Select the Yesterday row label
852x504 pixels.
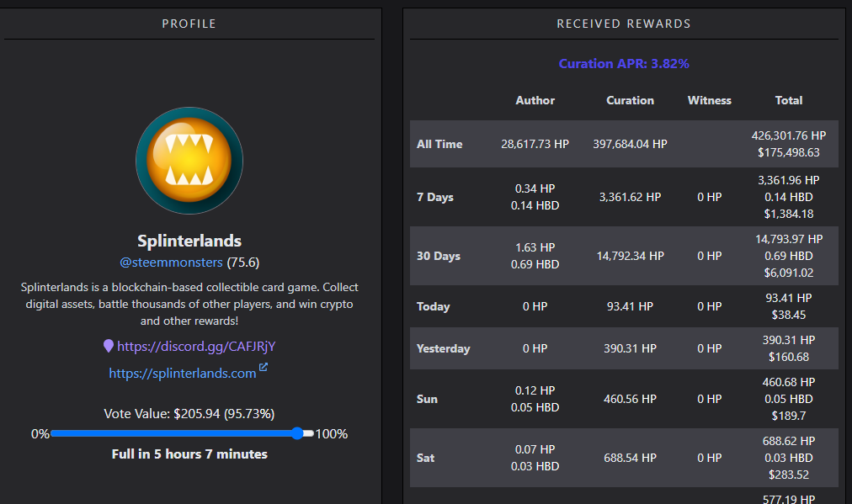click(444, 348)
